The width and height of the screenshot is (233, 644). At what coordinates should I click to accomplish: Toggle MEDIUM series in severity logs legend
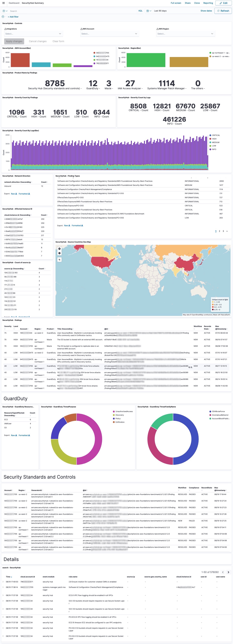(214, 142)
